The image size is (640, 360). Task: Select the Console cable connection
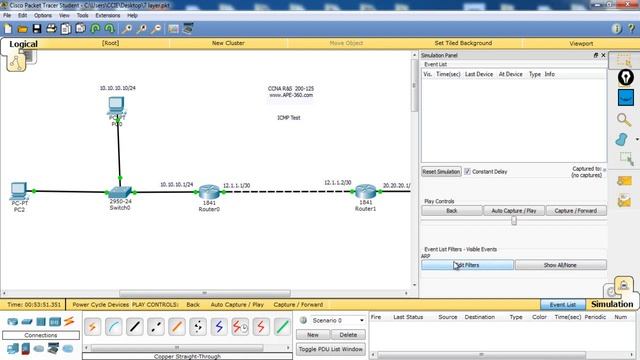coord(113,327)
